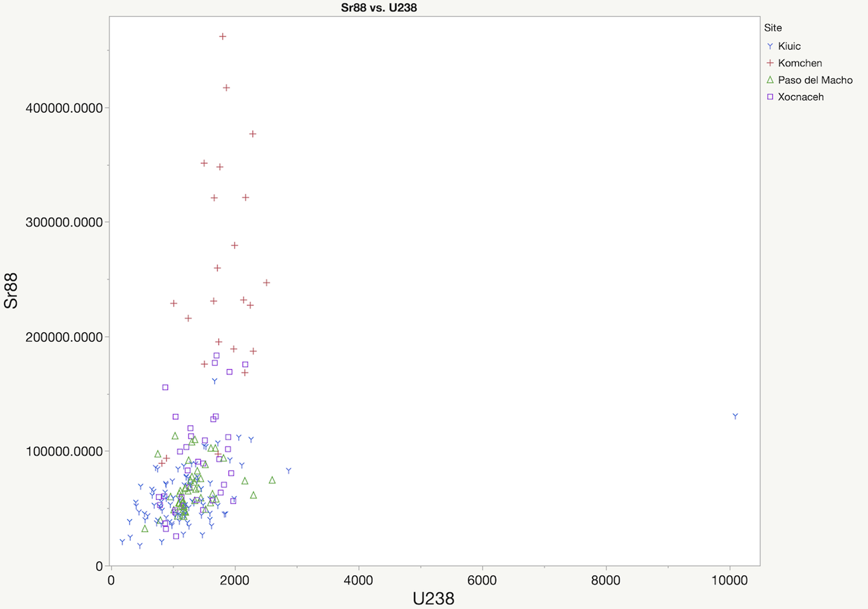Click the Kiuic Y-shaped legend marker
This screenshot has width=868, height=609.
[x=770, y=46]
